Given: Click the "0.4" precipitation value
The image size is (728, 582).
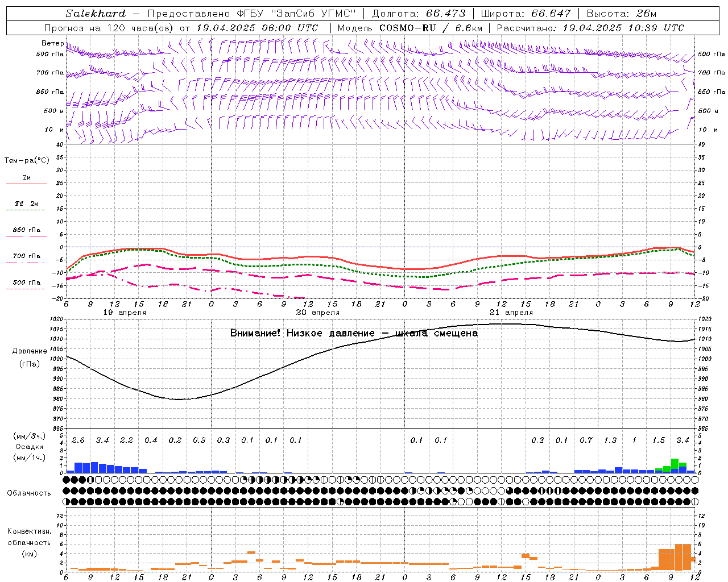Looking at the screenshot, I should pos(151,440).
